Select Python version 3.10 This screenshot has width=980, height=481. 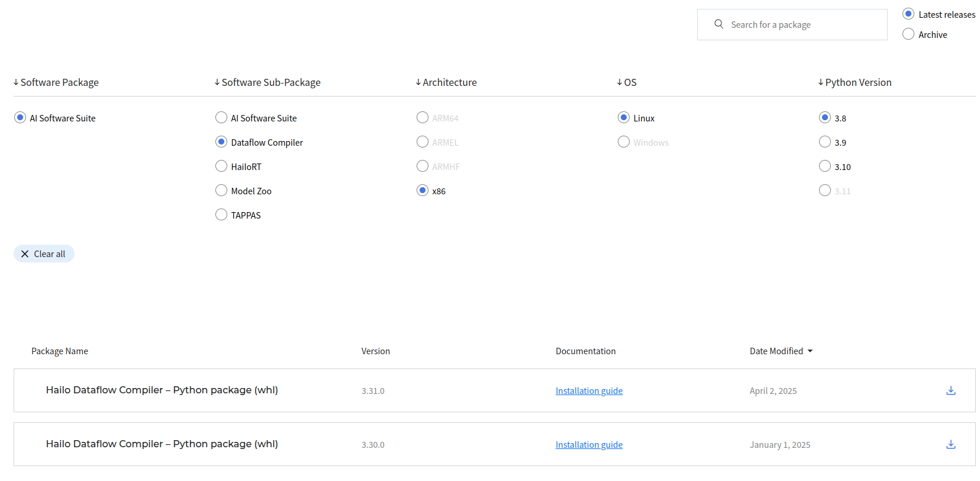(825, 166)
